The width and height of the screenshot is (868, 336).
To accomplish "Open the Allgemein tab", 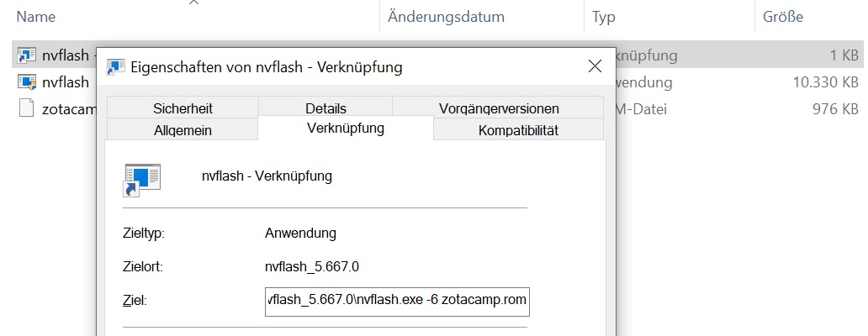I will coord(183,130).
